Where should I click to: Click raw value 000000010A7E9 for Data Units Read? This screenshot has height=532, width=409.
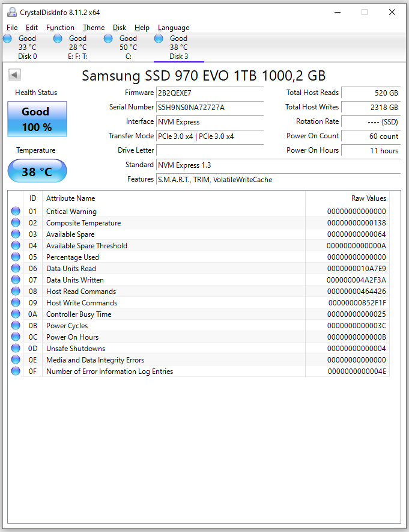click(357, 268)
